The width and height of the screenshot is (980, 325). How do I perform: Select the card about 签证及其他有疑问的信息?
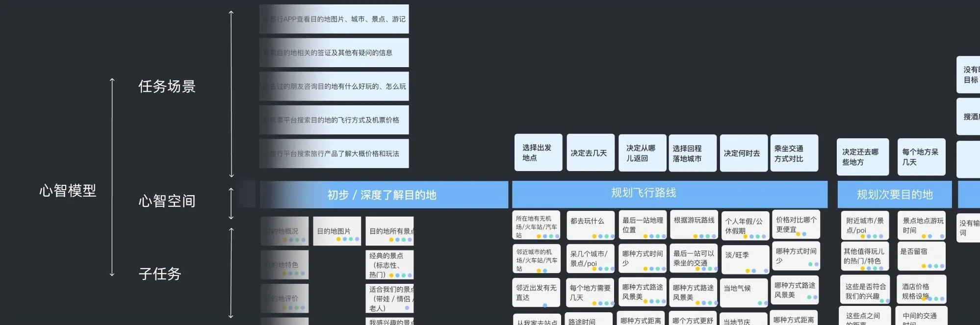tap(334, 52)
